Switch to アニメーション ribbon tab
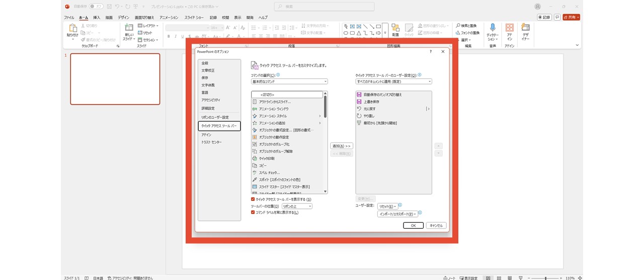The image size is (644, 280). tap(169, 18)
